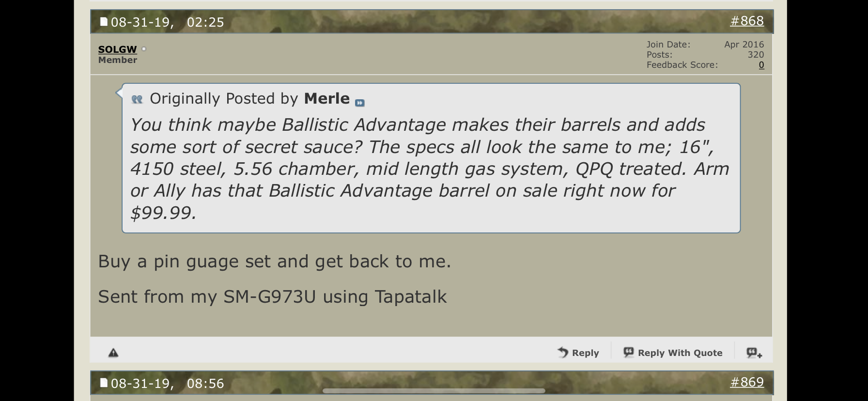Click the Join Date Apr 2016 value
This screenshot has width=868, height=401.
pyautogui.click(x=744, y=45)
